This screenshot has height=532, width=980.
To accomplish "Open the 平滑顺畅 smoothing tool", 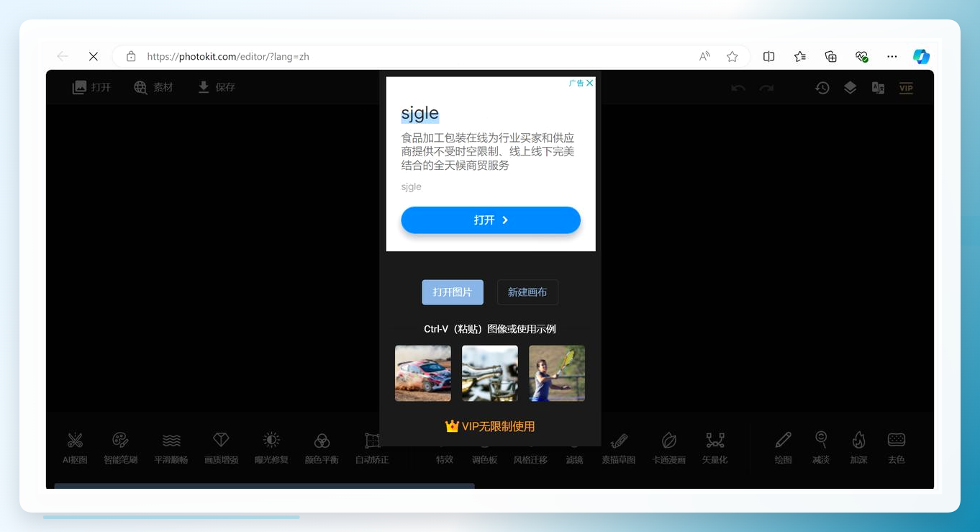I will (171, 448).
